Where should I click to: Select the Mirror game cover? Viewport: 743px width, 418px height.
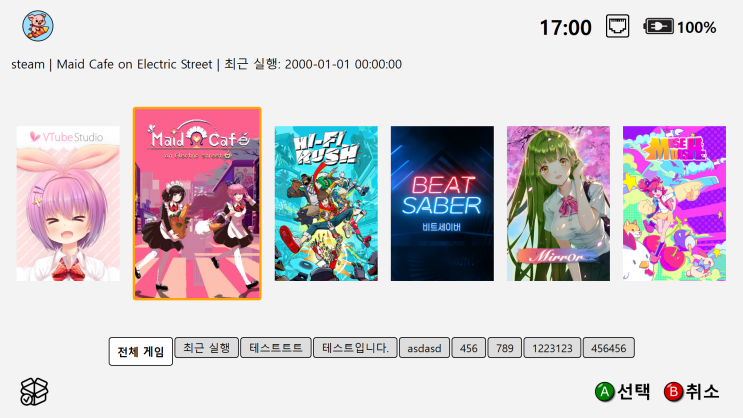[558, 203]
